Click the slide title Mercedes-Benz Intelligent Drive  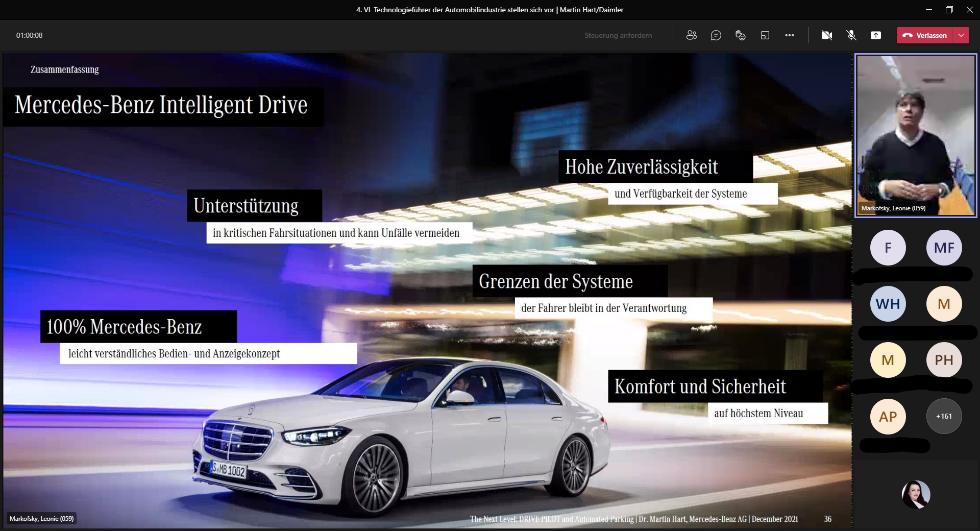coord(161,105)
